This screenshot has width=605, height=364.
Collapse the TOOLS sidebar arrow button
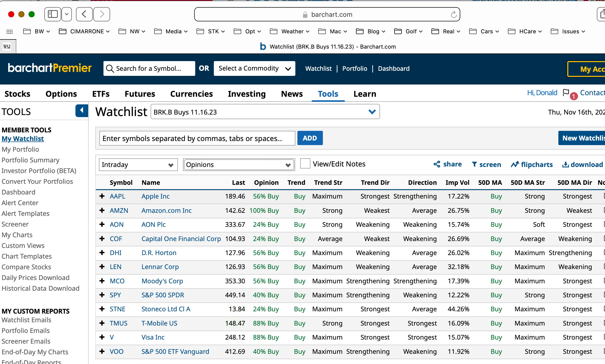click(x=82, y=110)
